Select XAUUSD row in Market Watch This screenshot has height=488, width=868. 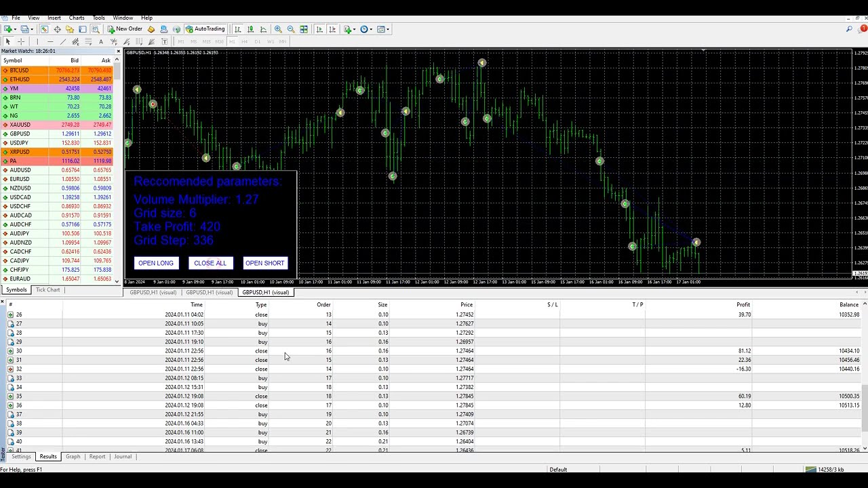pyautogui.click(x=58, y=125)
